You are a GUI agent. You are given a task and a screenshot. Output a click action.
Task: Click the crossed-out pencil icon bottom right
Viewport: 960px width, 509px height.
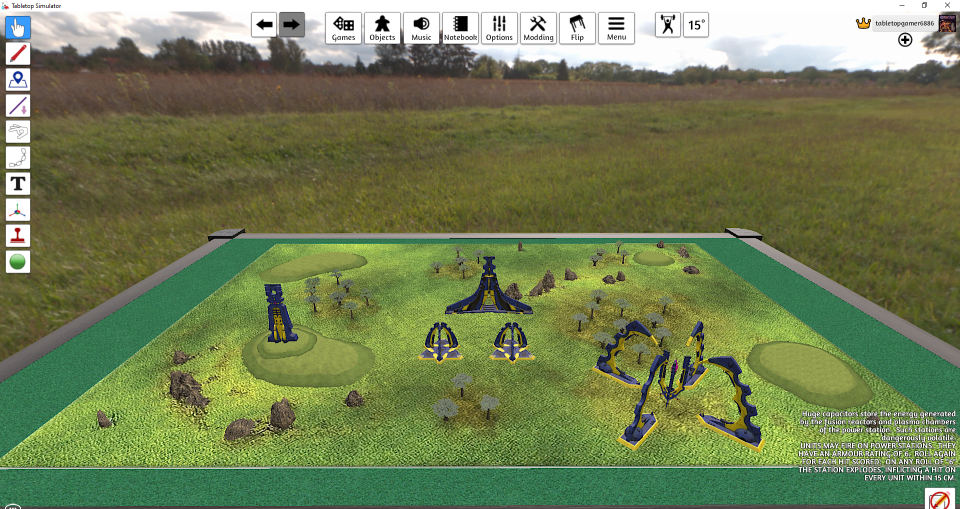pyautogui.click(x=939, y=499)
